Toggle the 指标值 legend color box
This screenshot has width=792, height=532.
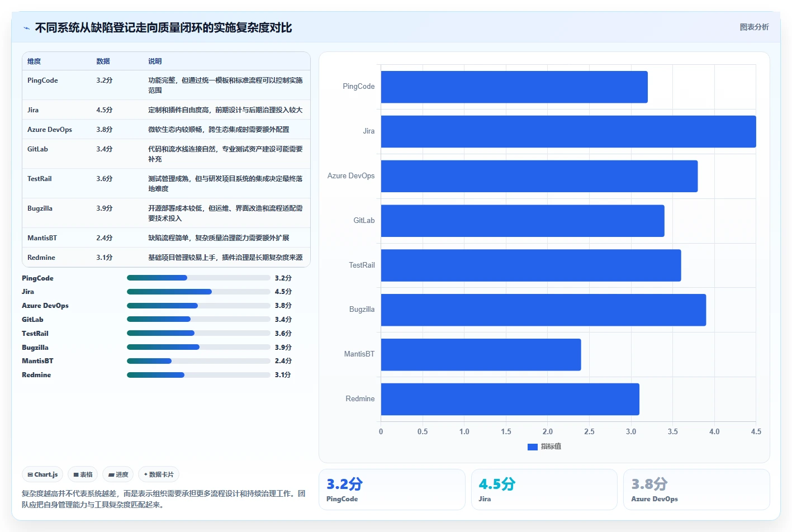532,446
